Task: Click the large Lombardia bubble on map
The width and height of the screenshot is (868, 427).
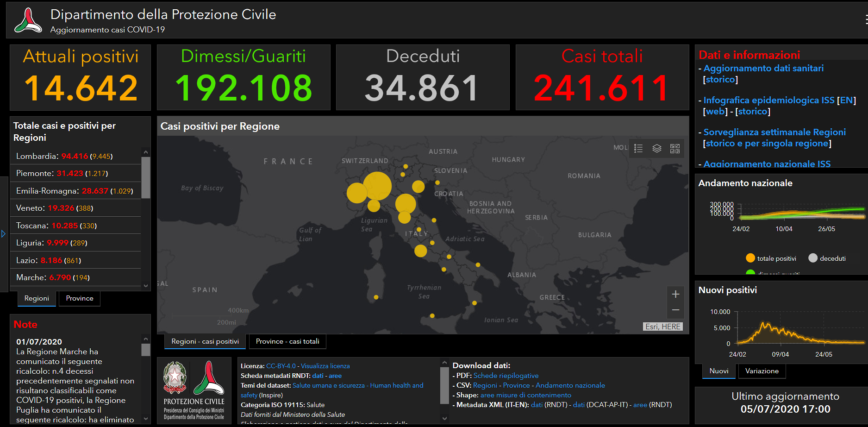Action: pyautogui.click(x=377, y=186)
